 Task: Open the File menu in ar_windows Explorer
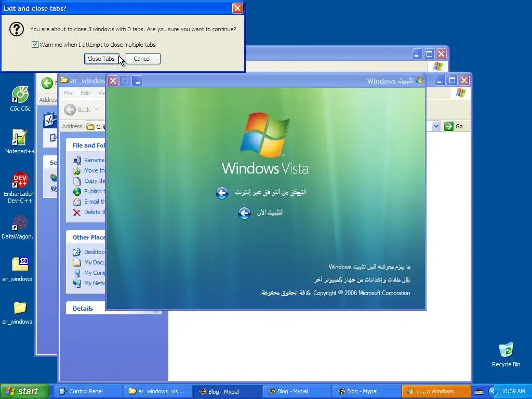68,93
